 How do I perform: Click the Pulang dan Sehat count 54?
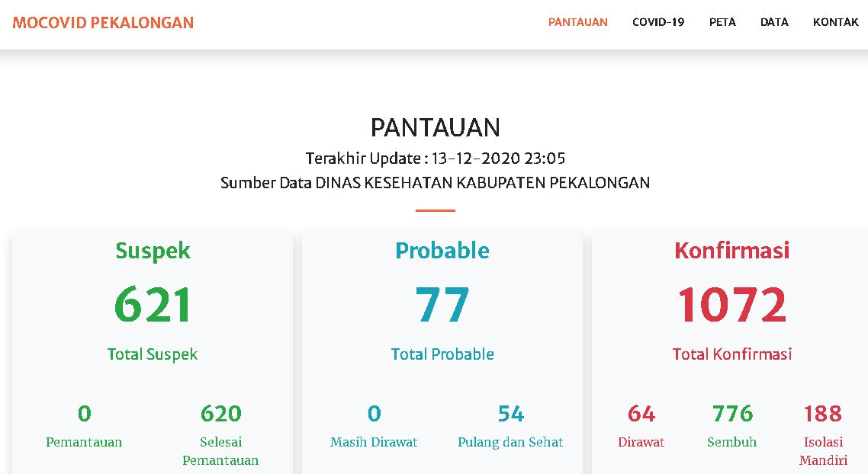[x=510, y=414]
